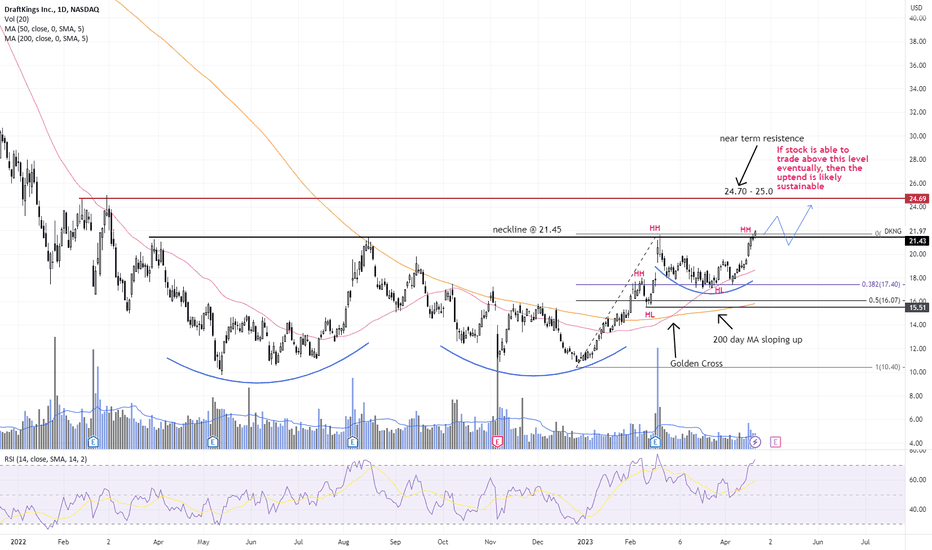Select the MA (50, close, 0, SMA, 5) legend
Viewport: 932px width, 550px height.
[x=44, y=29]
